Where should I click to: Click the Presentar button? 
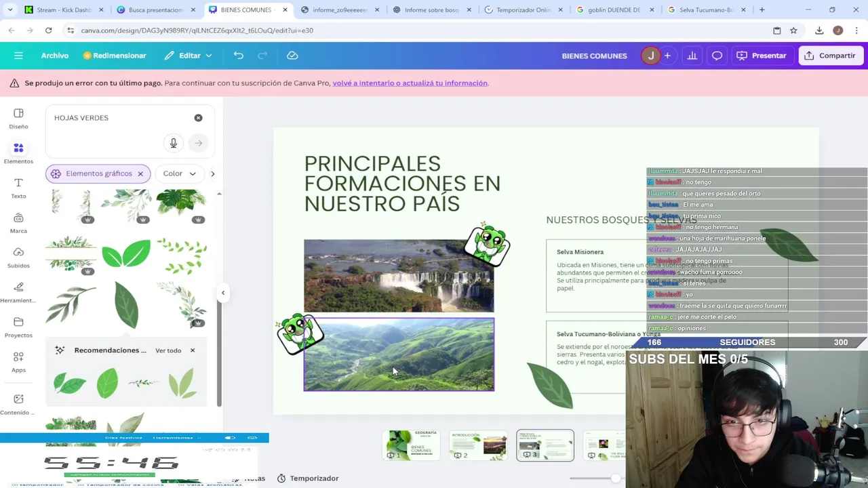tap(762, 56)
